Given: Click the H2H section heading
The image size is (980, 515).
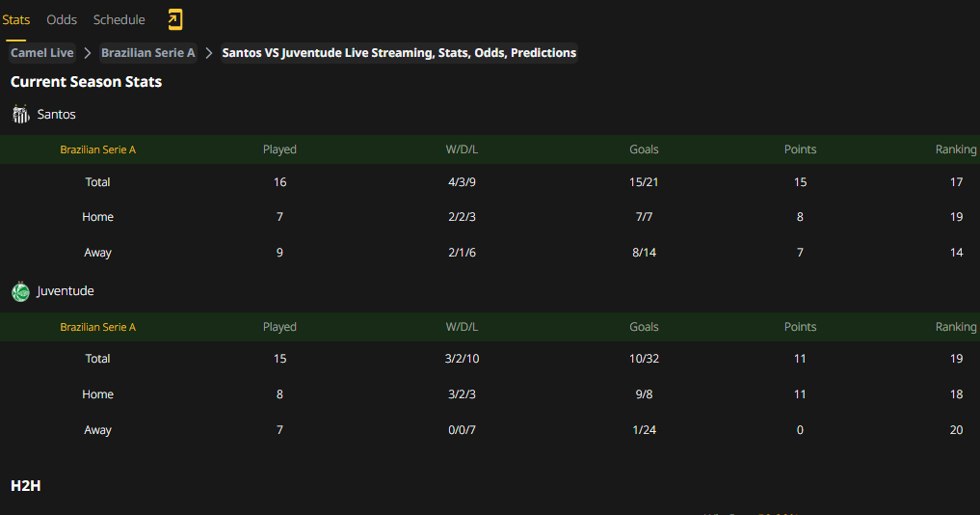Looking at the screenshot, I should [x=26, y=486].
